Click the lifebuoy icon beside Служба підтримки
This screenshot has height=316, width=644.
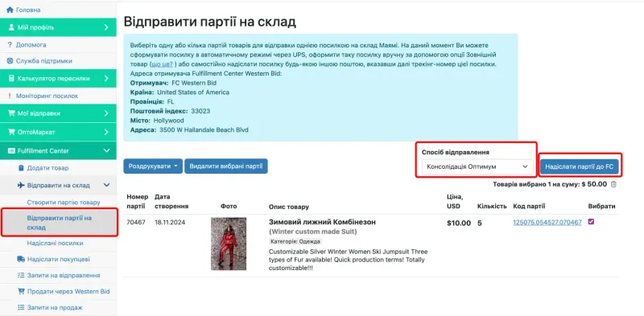[x=10, y=61]
